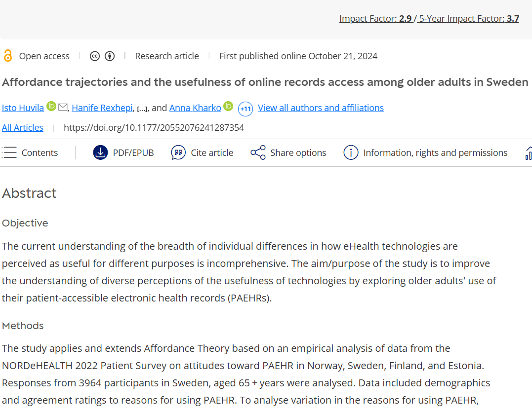Click the Information, rights and permissions label
This screenshot has width=532, height=412.
tap(435, 153)
